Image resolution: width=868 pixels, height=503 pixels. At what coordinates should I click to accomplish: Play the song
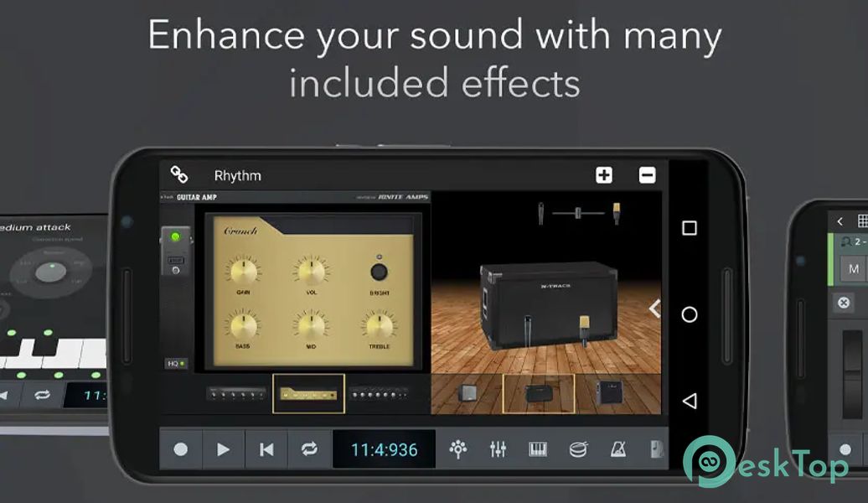(223, 449)
